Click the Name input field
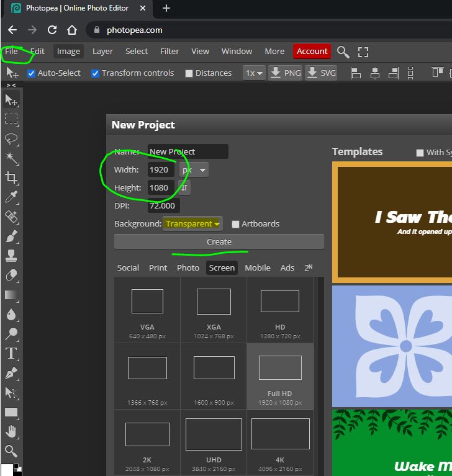This screenshot has height=476, width=452. 188,151
